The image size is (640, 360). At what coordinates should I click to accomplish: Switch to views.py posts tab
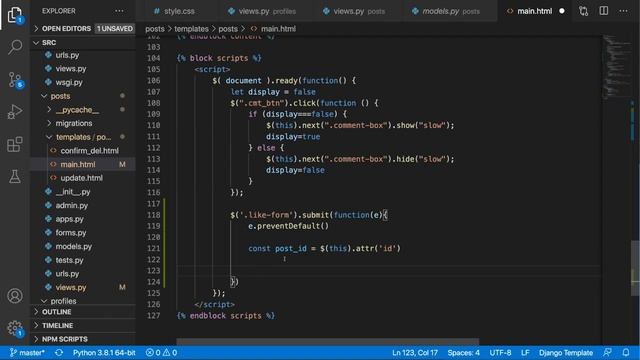(355, 11)
